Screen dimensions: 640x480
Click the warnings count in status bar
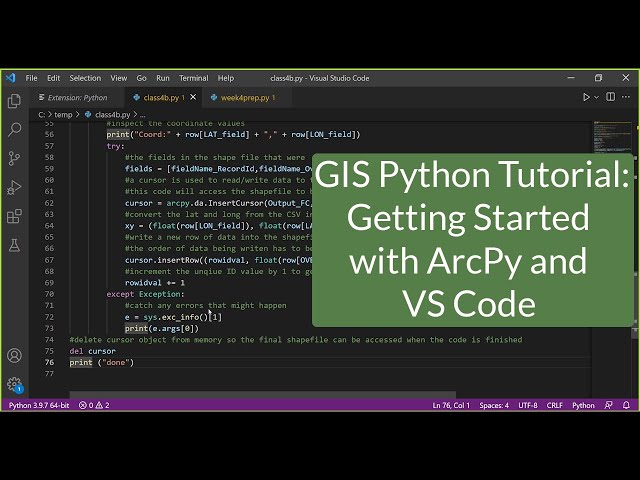point(102,405)
